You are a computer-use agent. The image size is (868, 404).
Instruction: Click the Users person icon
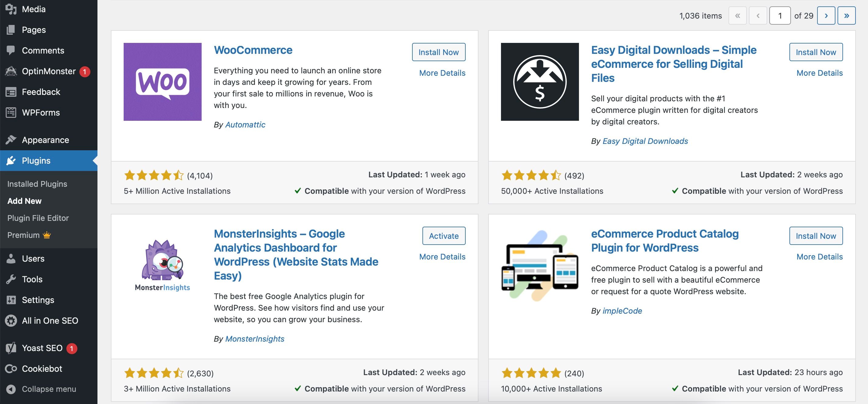11,259
